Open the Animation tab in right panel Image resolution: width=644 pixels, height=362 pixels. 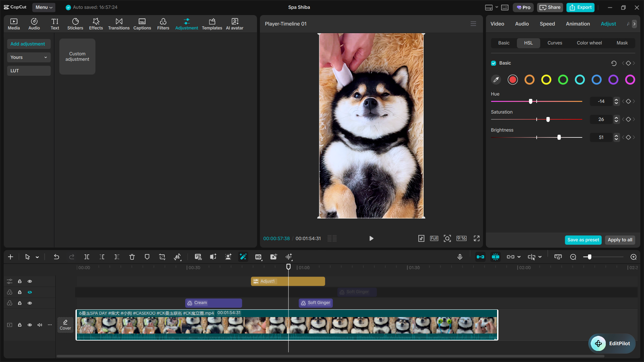pos(578,24)
